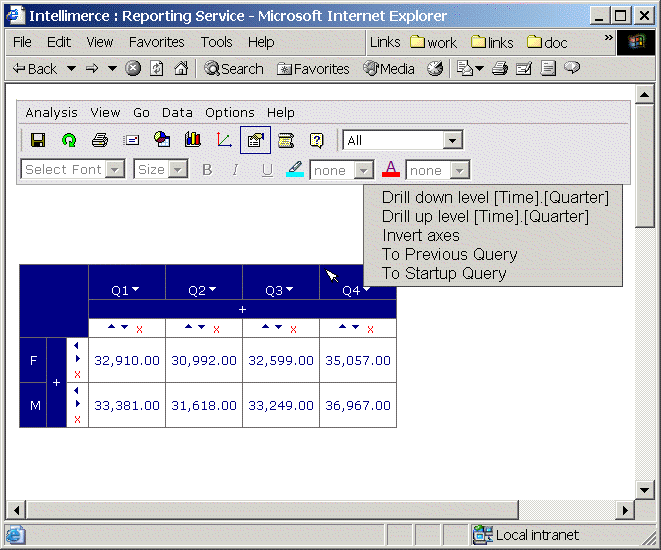
Task: Click the red x in the M row
Action: 77,419
